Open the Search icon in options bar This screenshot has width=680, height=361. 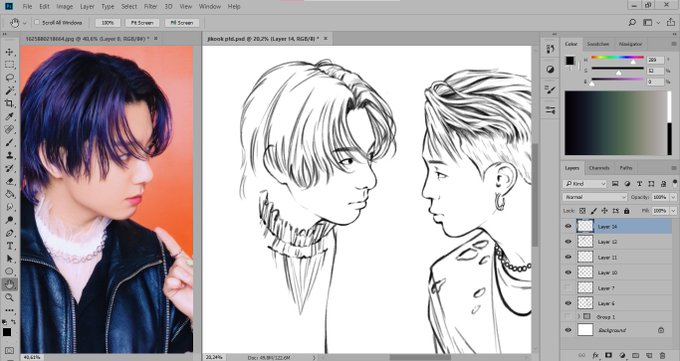click(632, 23)
